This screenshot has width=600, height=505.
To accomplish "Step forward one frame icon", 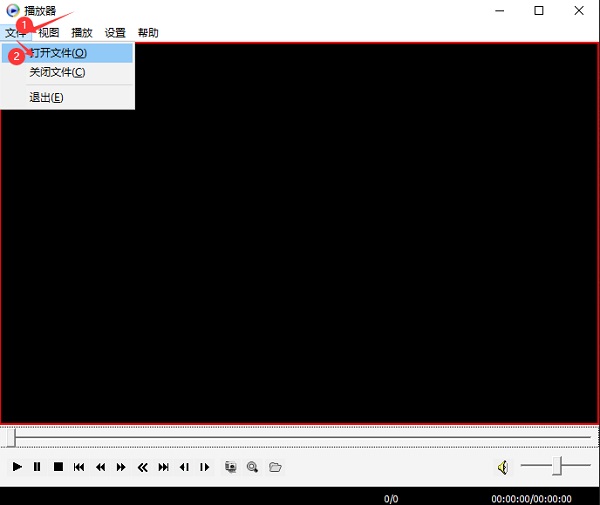I will (x=205, y=467).
